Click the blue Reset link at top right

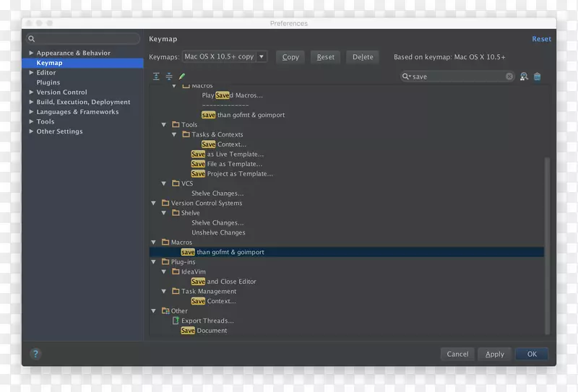(541, 39)
